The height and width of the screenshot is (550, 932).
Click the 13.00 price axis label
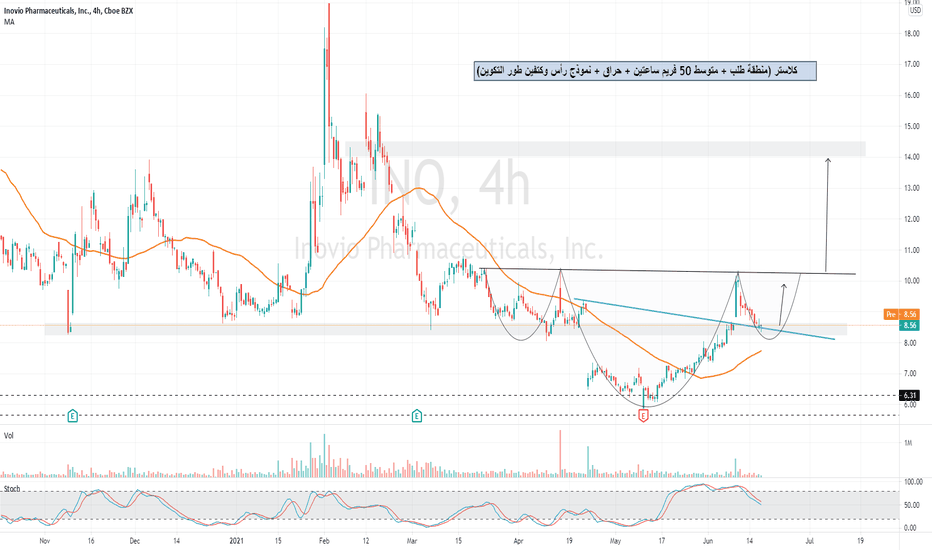tap(911, 188)
